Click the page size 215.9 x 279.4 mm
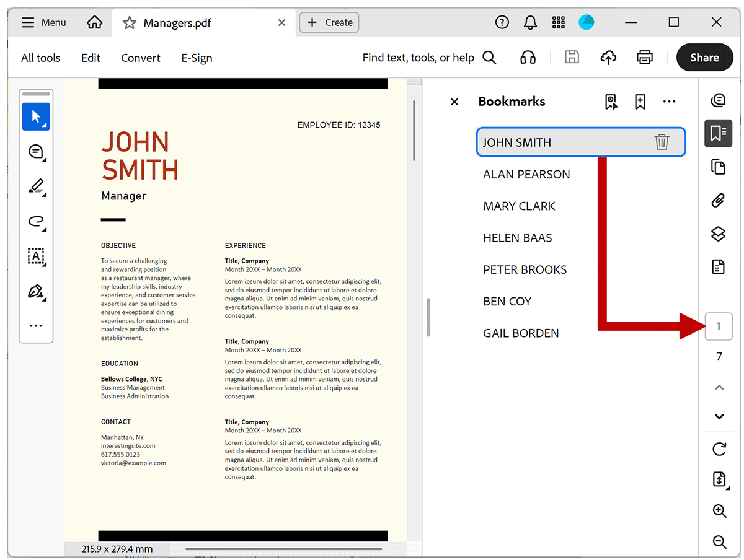Screen dimensions: 744x560 117,549
